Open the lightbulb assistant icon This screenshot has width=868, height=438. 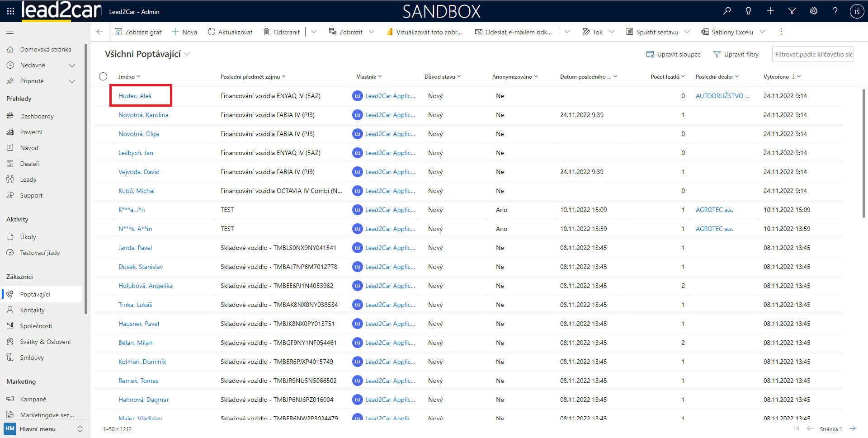pyautogui.click(x=749, y=11)
